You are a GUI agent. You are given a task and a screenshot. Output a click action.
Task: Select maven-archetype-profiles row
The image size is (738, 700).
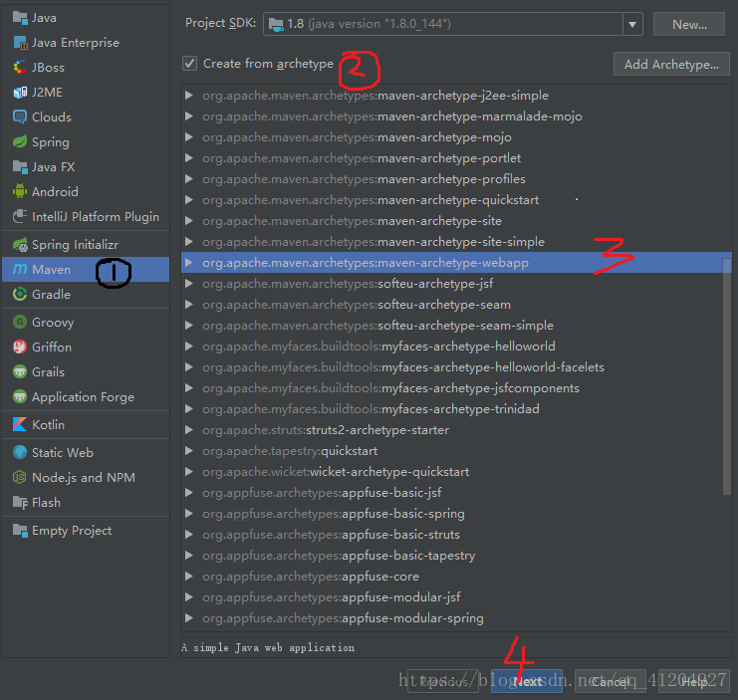[455, 179]
